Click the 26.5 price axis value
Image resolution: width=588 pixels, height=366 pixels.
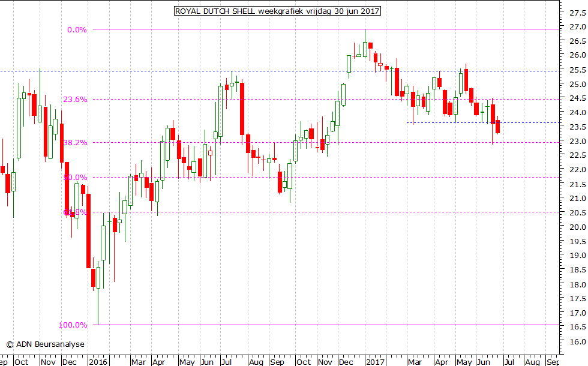[x=577, y=41]
